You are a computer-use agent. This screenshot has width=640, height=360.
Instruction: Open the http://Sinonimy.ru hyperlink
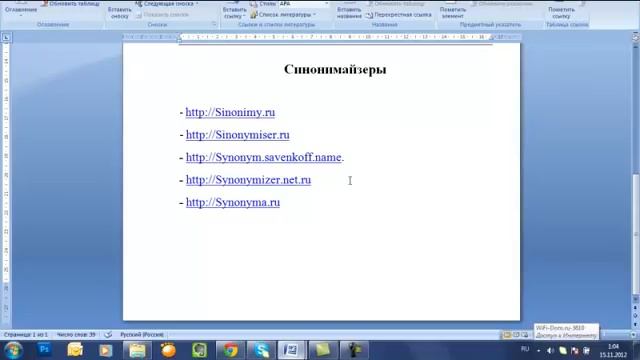click(230, 112)
